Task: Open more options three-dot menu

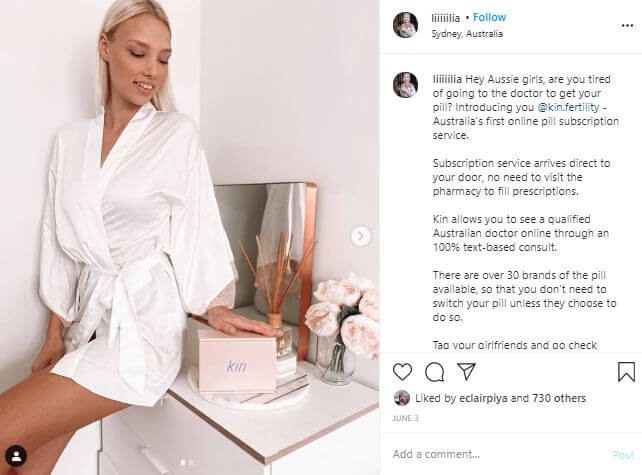Action: [x=627, y=25]
